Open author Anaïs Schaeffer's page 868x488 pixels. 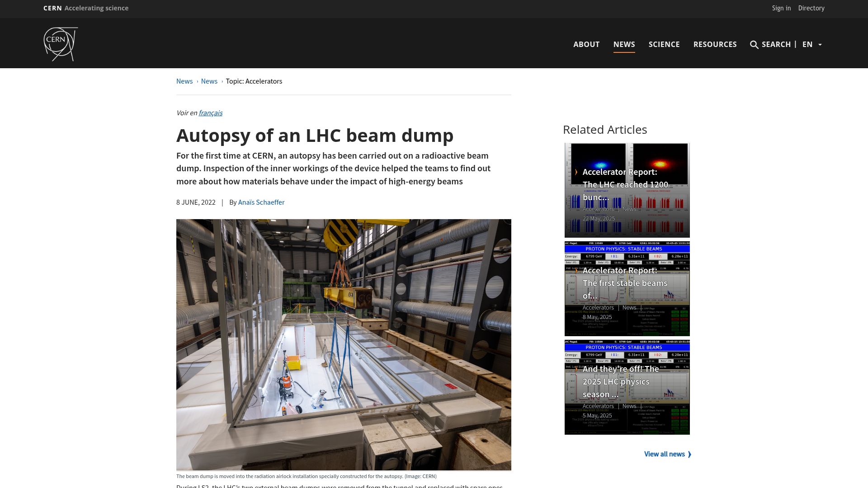tap(261, 202)
